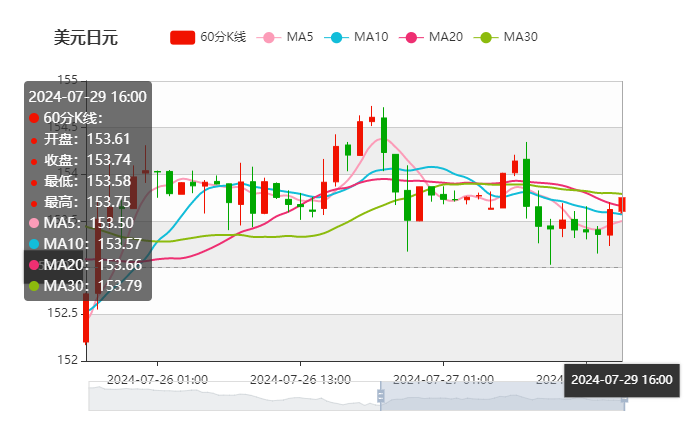The image size is (689, 427).
Task: Click the 2024-07-27 01:00 axis label
Action: point(443,380)
